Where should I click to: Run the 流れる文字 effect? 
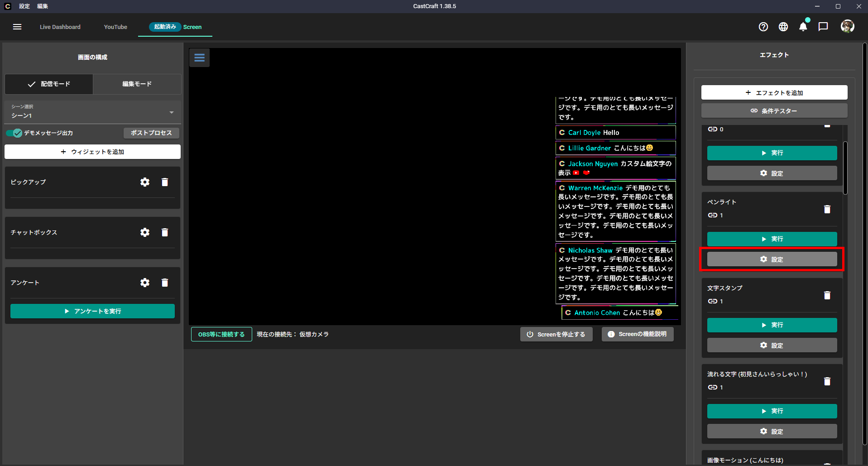pyautogui.click(x=772, y=411)
